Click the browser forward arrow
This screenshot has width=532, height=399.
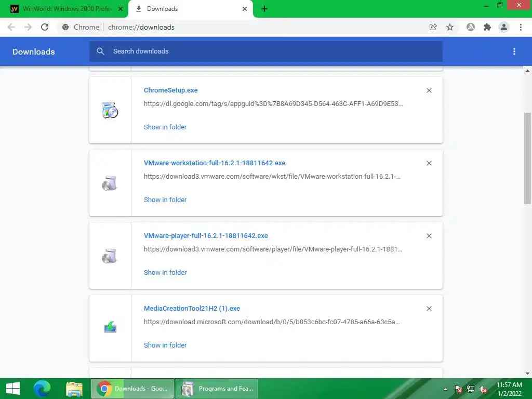pos(28,27)
